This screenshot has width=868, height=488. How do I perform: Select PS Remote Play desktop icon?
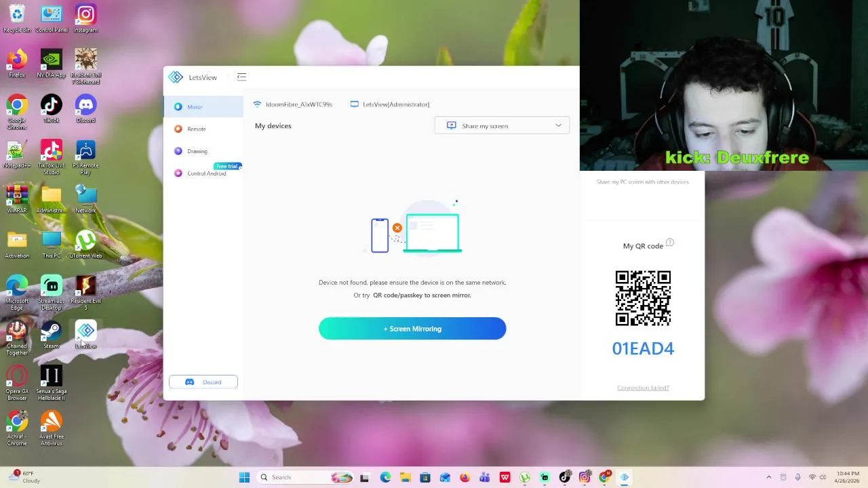85,157
